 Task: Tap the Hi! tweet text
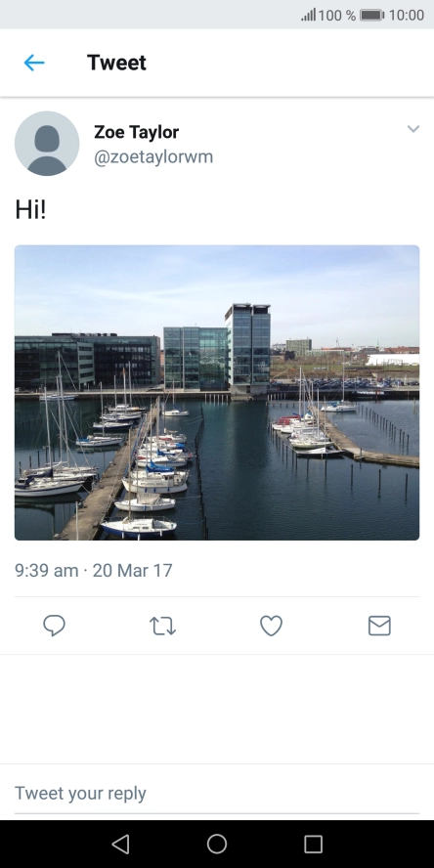pos(30,210)
